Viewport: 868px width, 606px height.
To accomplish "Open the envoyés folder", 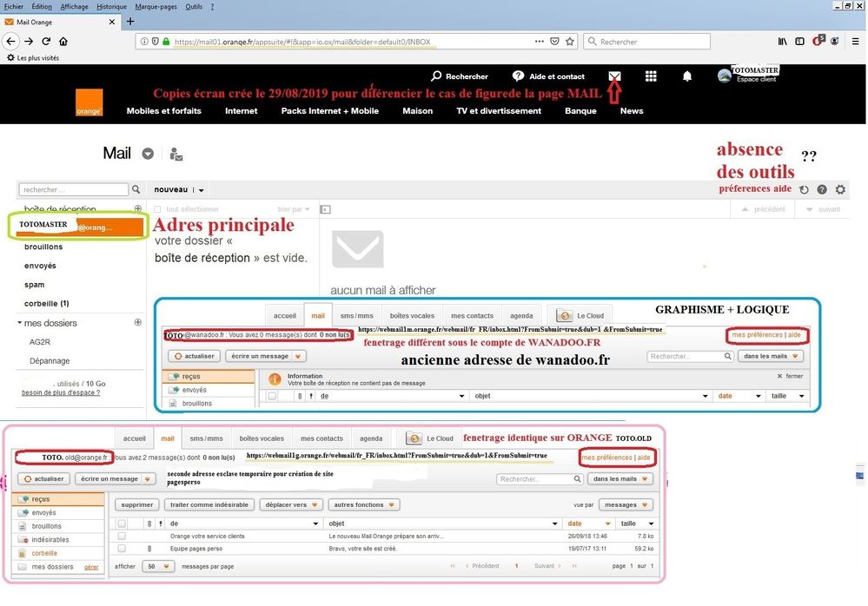I will (40, 266).
